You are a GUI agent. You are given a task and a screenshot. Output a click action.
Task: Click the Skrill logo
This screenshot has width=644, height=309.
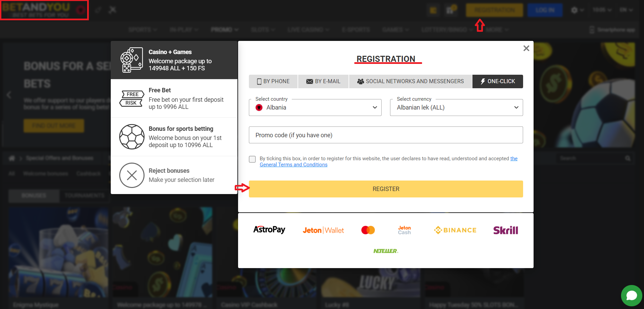[506, 230]
